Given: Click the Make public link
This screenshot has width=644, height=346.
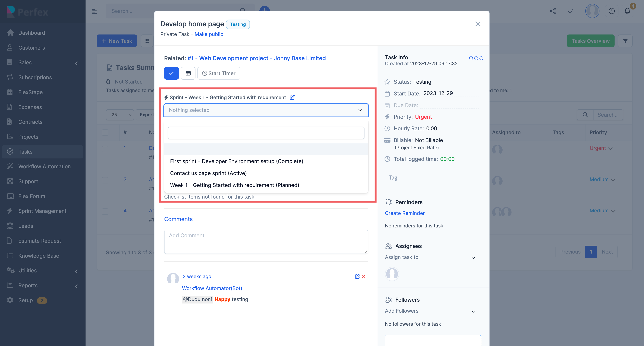Looking at the screenshot, I should pos(209,34).
